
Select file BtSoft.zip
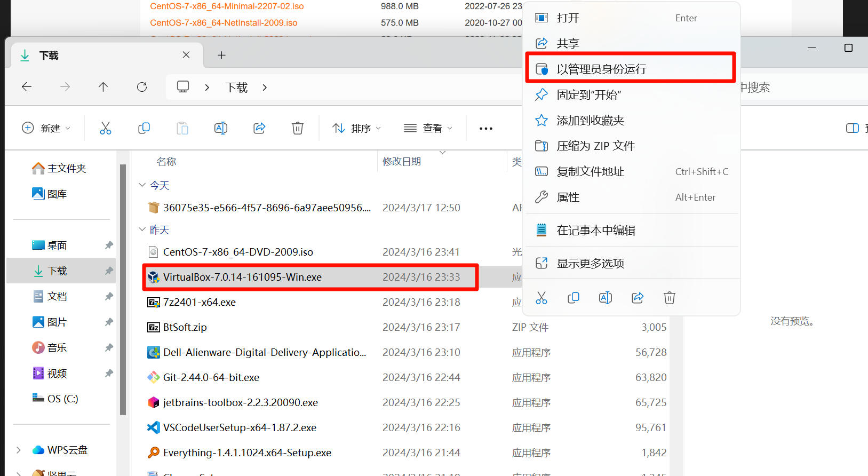pyautogui.click(x=185, y=327)
